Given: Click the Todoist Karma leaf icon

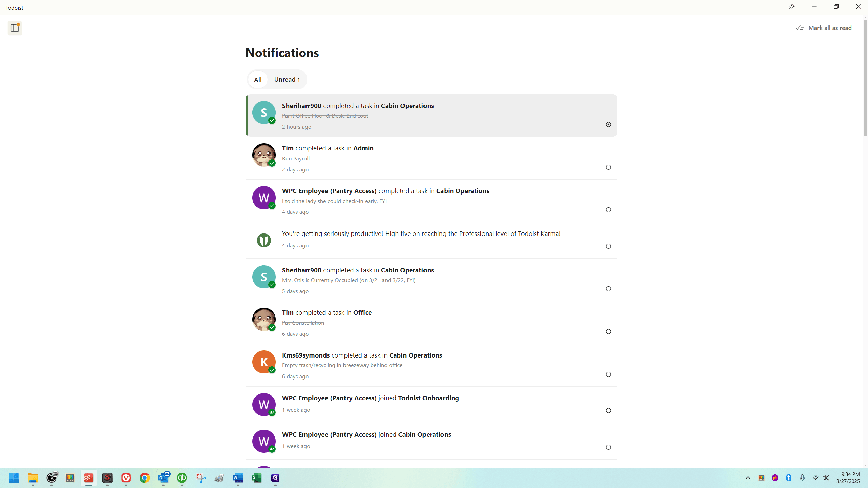Looking at the screenshot, I should (x=264, y=240).
